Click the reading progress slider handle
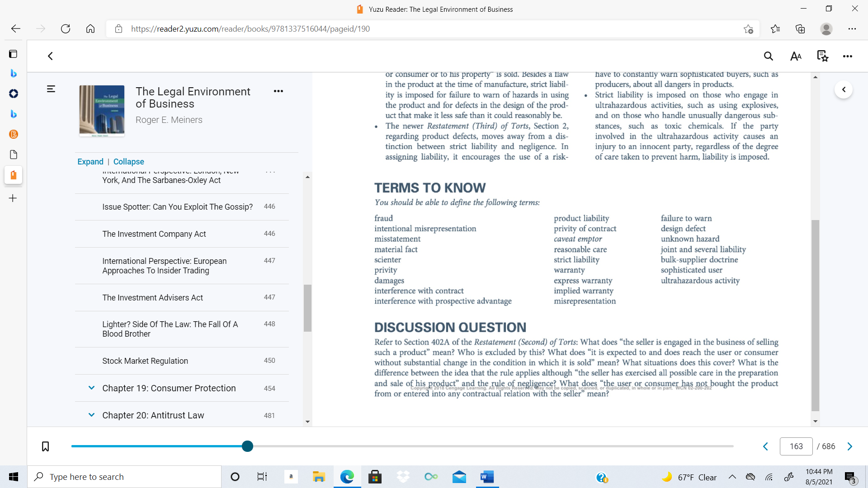The image size is (868, 488). [x=247, y=446]
